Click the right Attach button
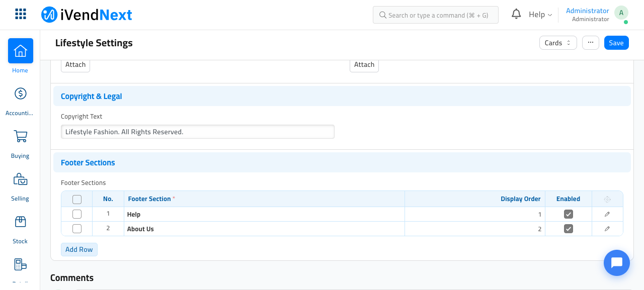Screen dimensions: 644x290 (x=364, y=65)
